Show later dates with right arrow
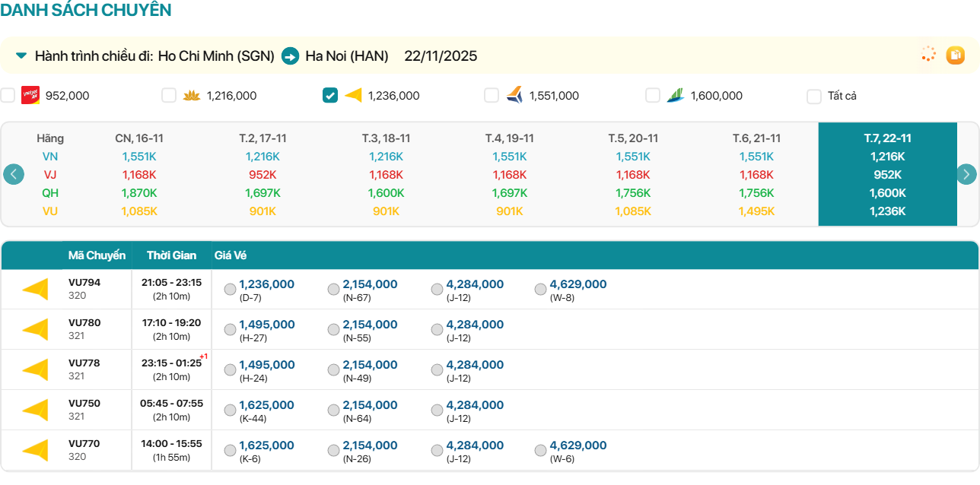This screenshot has height=485, width=980. click(x=966, y=174)
